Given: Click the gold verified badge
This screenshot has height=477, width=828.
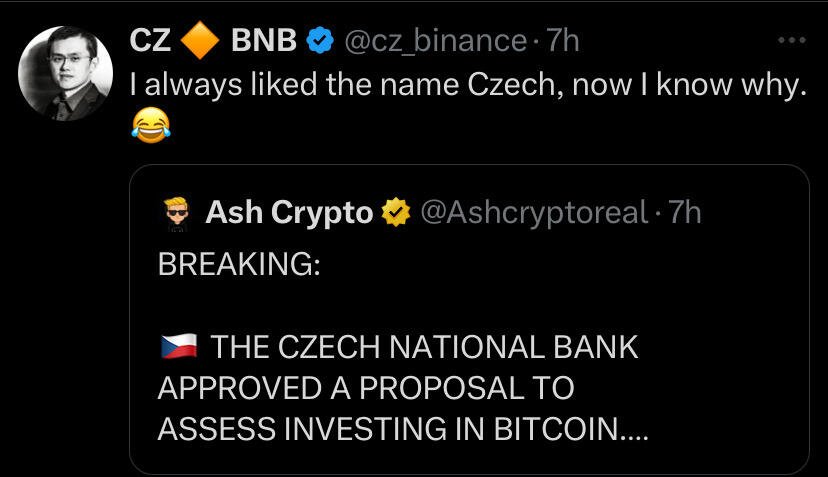Looking at the screenshot, I should click(x=396, y=212).
